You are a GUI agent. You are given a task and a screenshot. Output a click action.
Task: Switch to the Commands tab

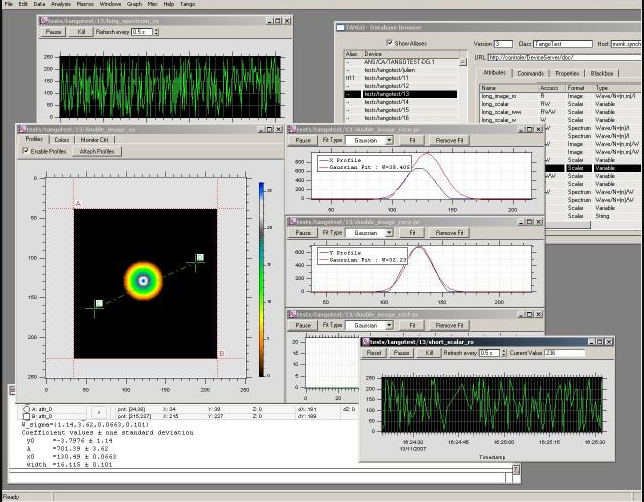(x=530, y=73)
